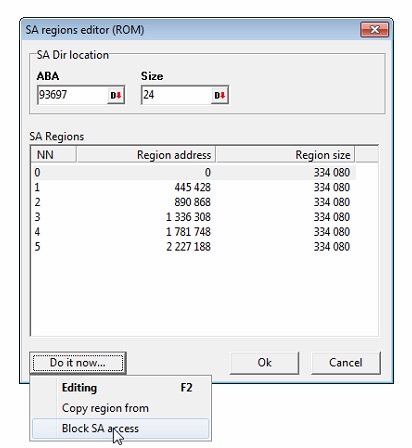Click the Region size column header
The image size is (412, 448).
point(285,155)
